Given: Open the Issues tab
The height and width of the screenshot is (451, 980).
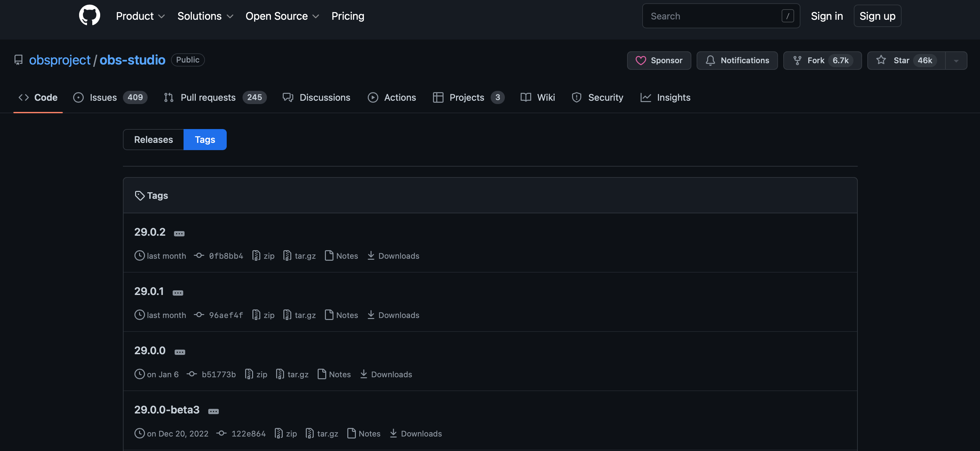Looking at the screenshot, I should 110,97.
